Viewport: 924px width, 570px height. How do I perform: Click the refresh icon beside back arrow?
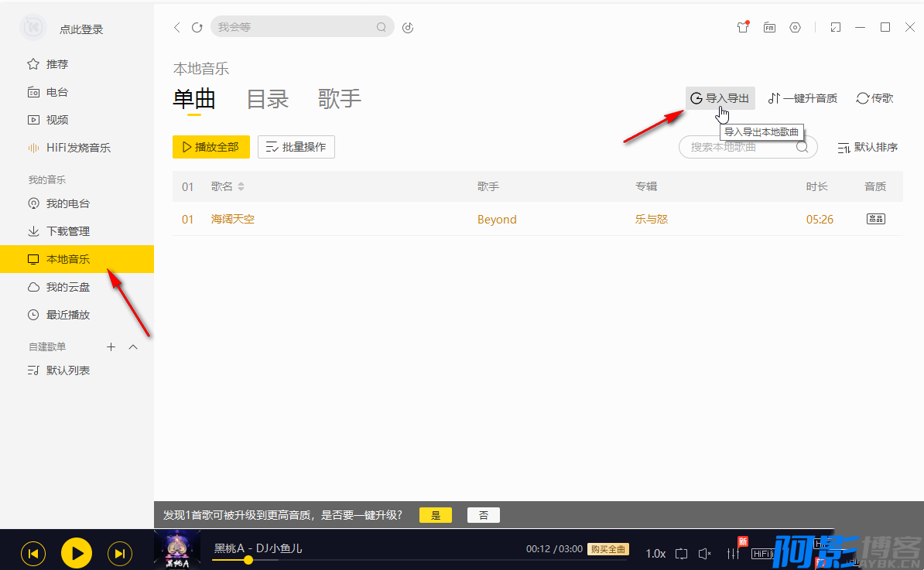pos(197,27)
